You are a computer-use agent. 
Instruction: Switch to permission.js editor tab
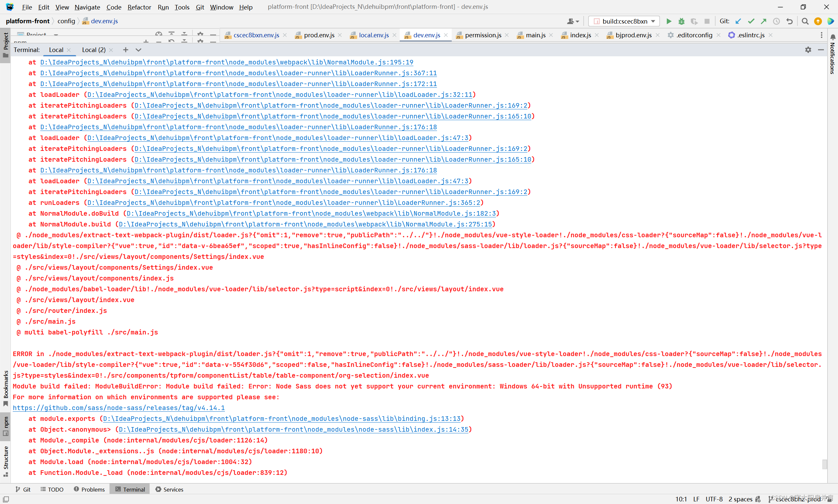coord(483,35)
